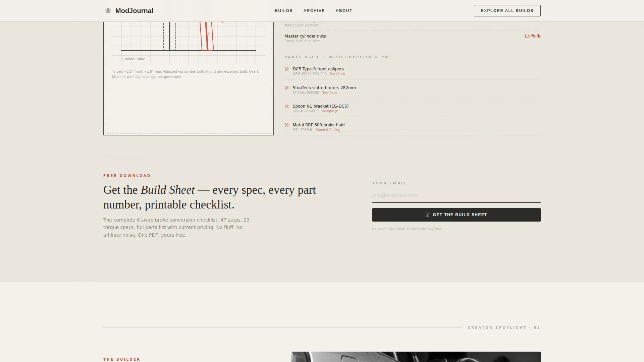644x362 pixels.
Task: Click the ModJournal logo icon
Action: click(x=108, y=11)
